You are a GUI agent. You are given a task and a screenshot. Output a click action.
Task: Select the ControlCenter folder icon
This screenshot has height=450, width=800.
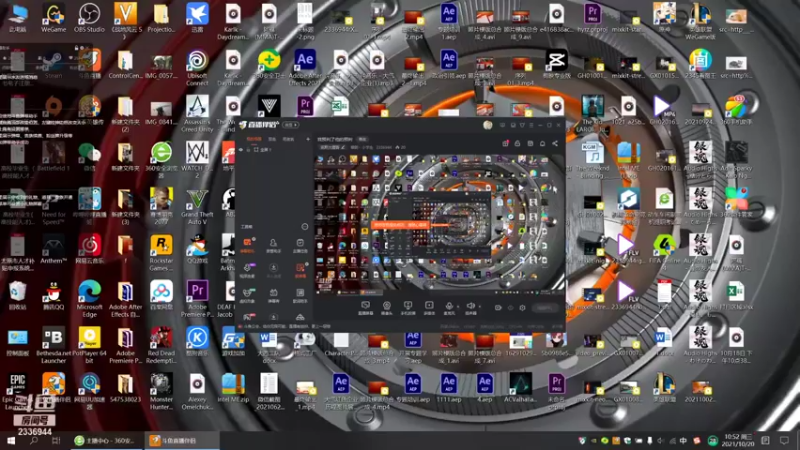pos(125,64)
